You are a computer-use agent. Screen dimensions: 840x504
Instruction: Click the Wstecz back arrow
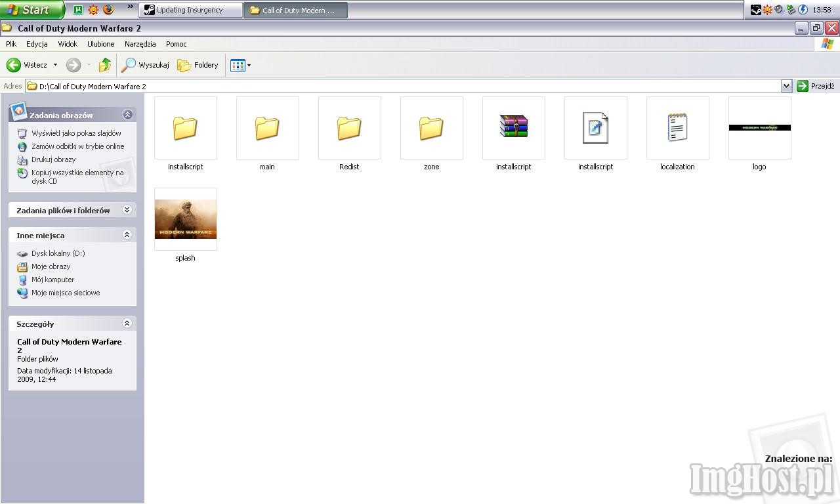[14, 65]
